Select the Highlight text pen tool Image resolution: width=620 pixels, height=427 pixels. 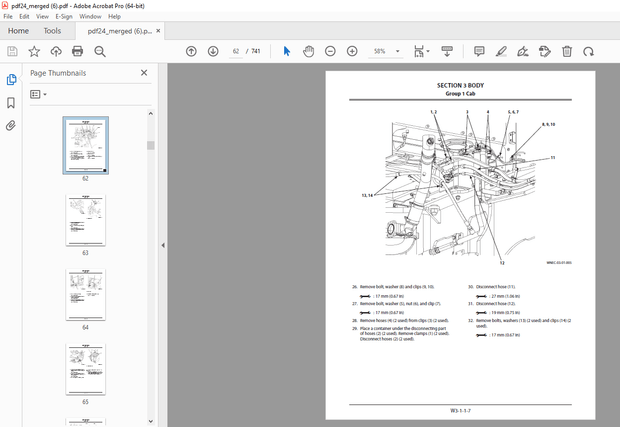pos(501,51)
